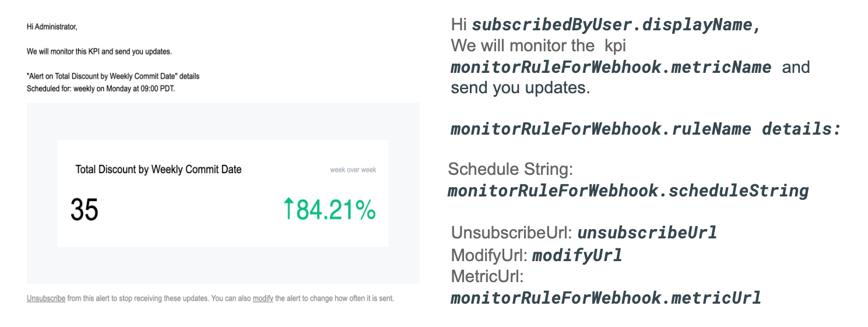
Task: Click the white KPI card
Action: (x=223, y=233)
